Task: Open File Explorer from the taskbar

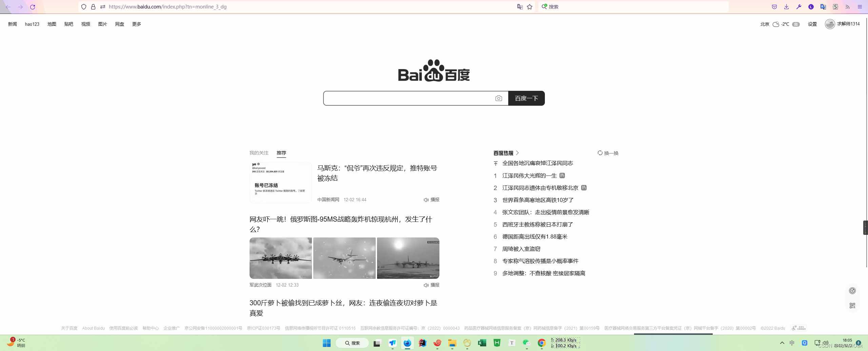Action: (452, 343)
